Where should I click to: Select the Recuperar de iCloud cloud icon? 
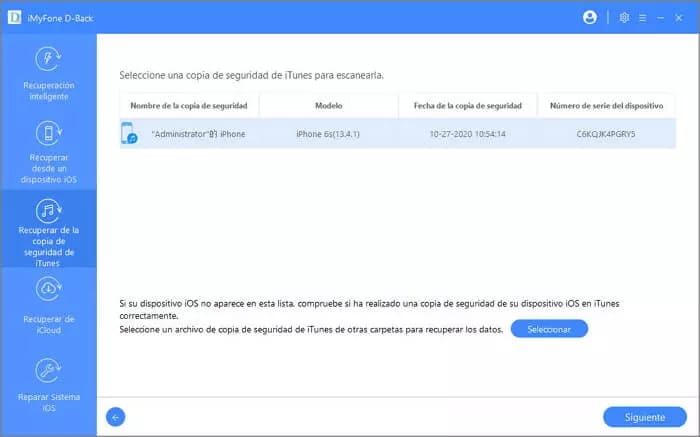pos(48,289)
